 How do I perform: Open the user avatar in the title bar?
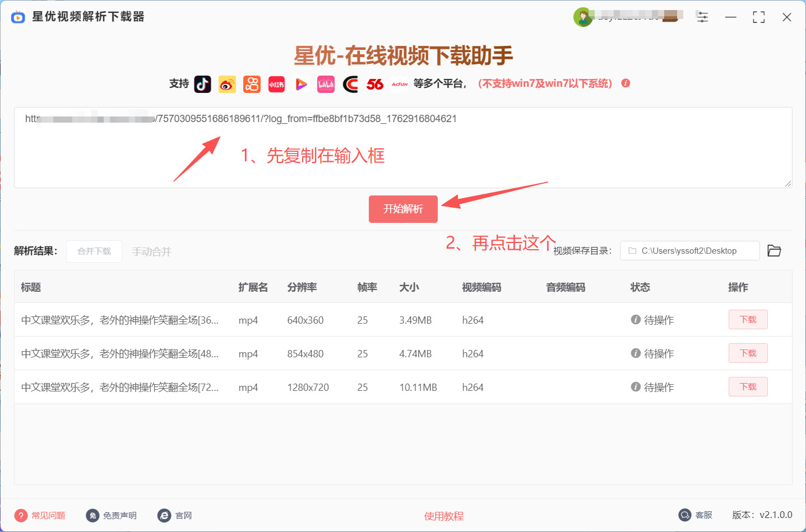click(x=583, y=17)
